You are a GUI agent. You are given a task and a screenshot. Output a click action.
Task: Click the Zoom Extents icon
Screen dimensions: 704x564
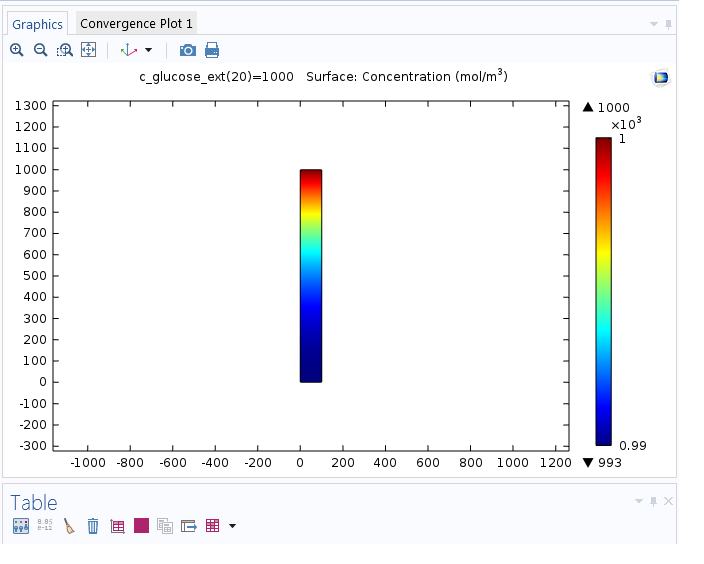(x=88, y=50)
